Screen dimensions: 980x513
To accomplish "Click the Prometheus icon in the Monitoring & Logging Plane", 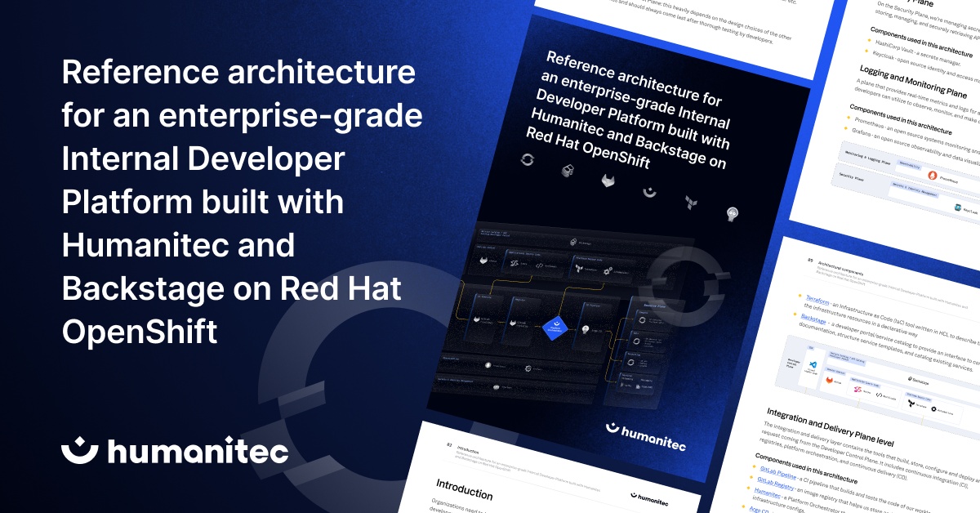I will [933, 176].
